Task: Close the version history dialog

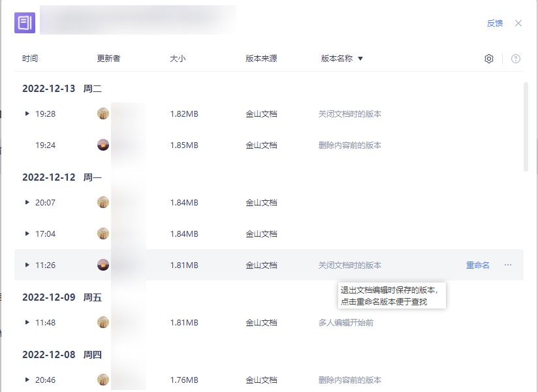Action: (x=518, y=23)
